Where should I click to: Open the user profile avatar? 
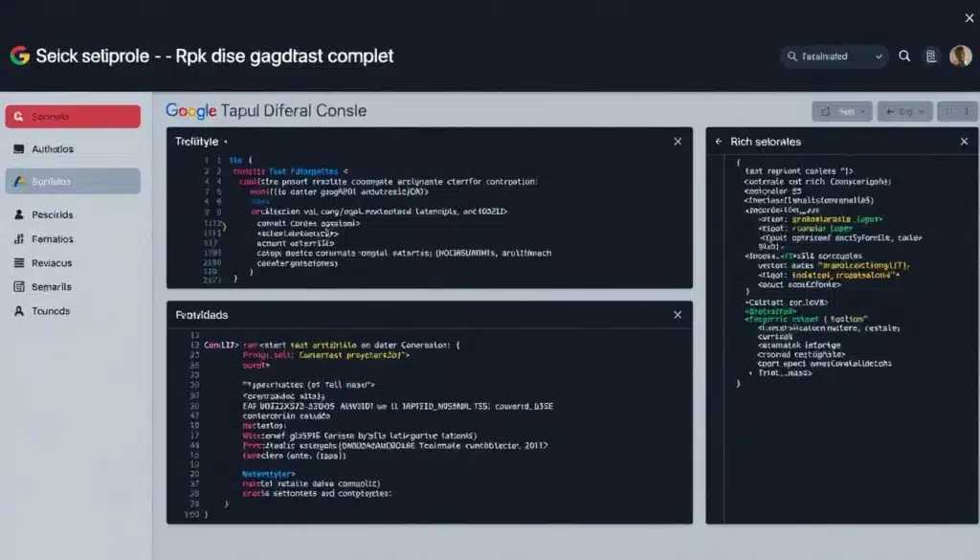pos(960,56)
